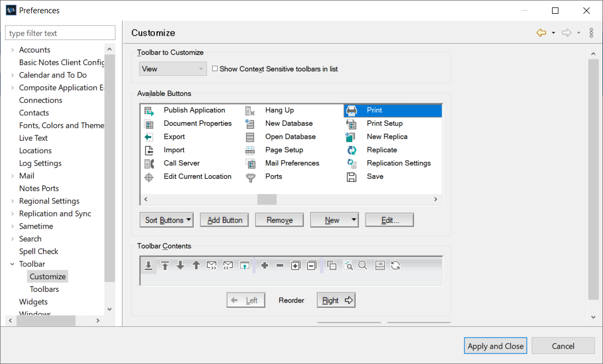
Task: Open the View toolbar selection combo box
Action: 173,69
